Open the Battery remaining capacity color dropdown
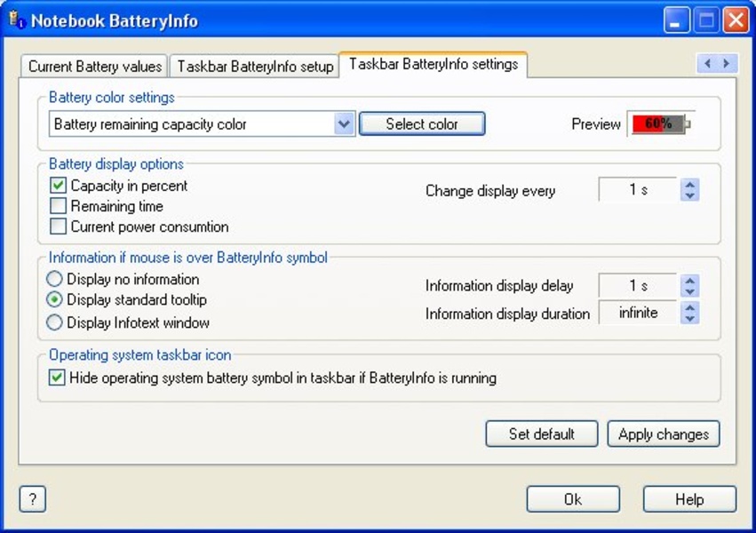 click(344, 124)
